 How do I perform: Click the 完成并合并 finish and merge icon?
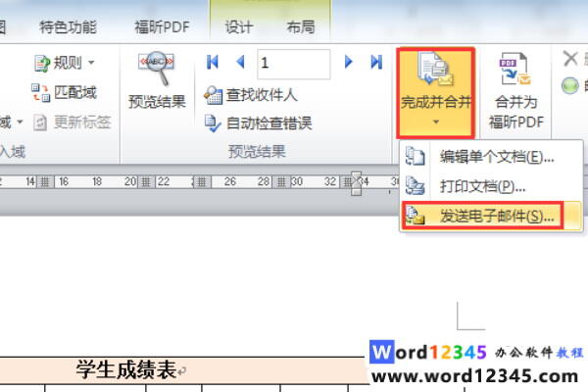tap(435, 69)
